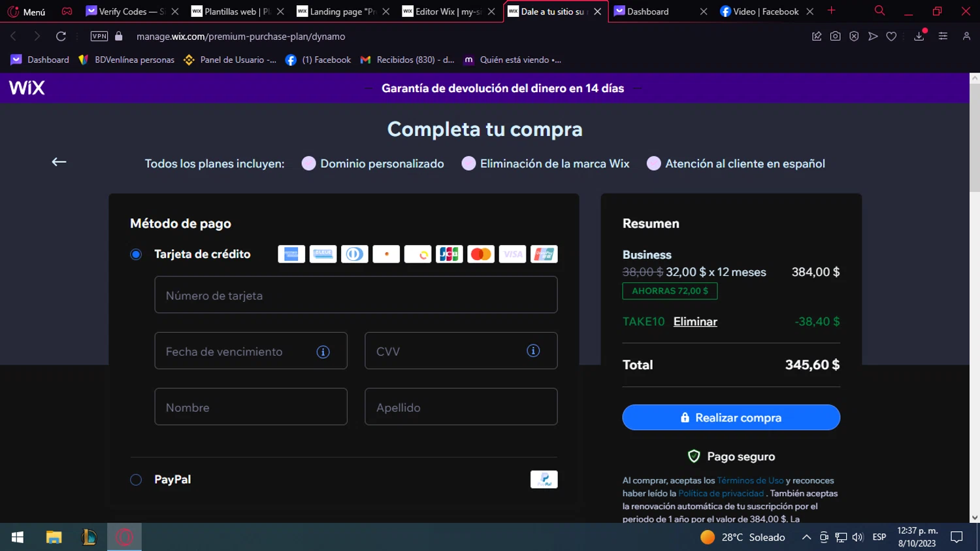980x551 pixels.
Task: Open the browser downloads icon
Action: tap(919, 37)
